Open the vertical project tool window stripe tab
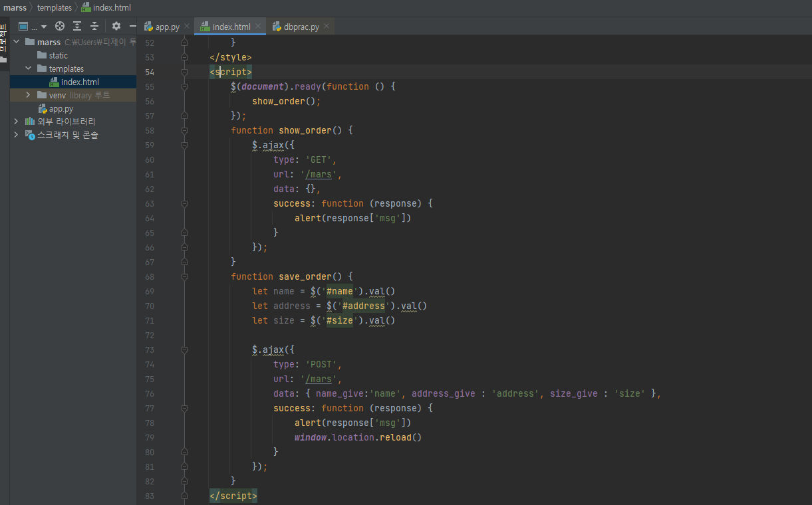812x505 pixels. point(3,45)
